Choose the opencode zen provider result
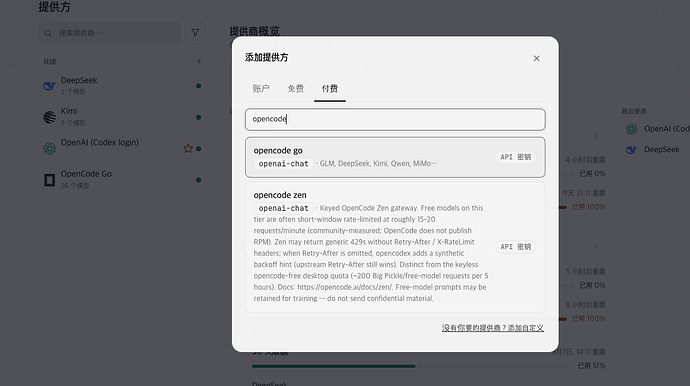This screenshot has height=386, width=690. point(395,247)
